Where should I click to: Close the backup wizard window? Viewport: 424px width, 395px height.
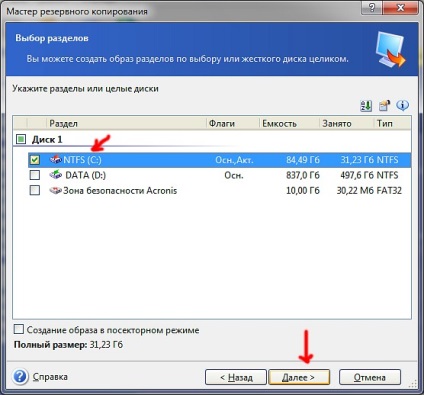401,8
